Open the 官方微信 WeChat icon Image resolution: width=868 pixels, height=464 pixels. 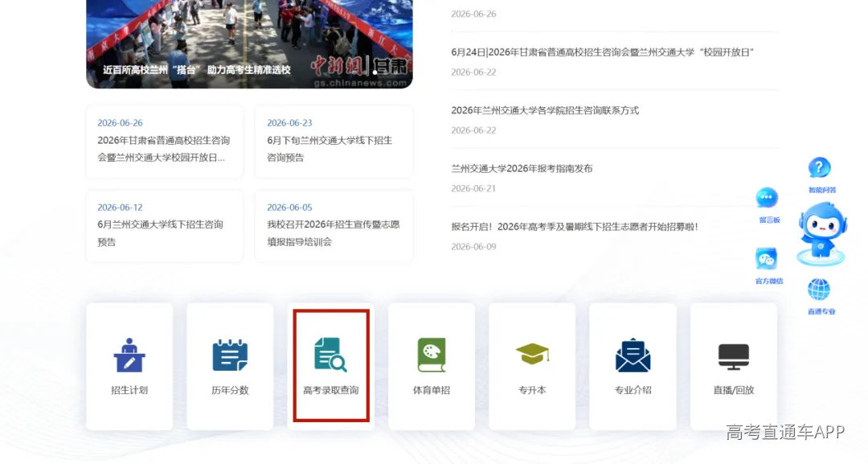click(x=767, y=259)
